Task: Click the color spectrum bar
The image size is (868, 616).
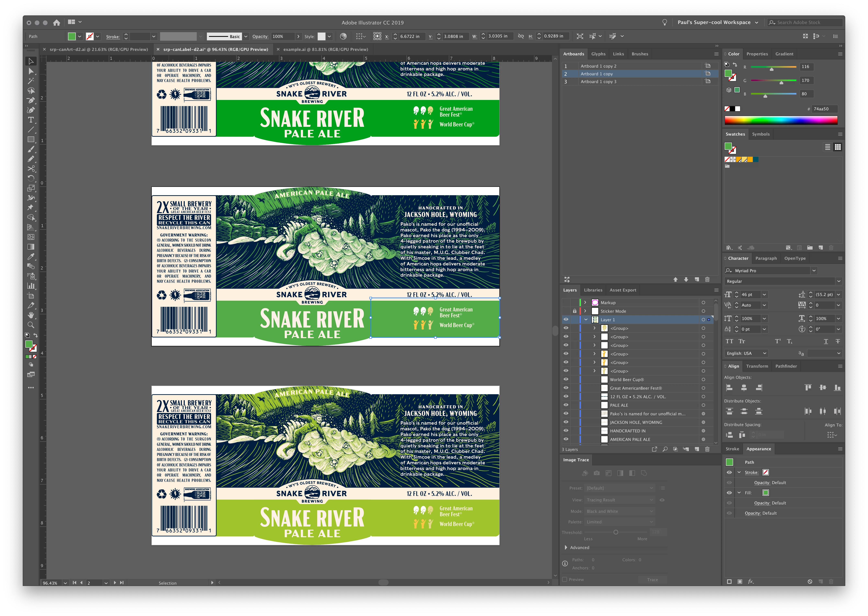Action: pyautogui.click(x=781, y=121)
